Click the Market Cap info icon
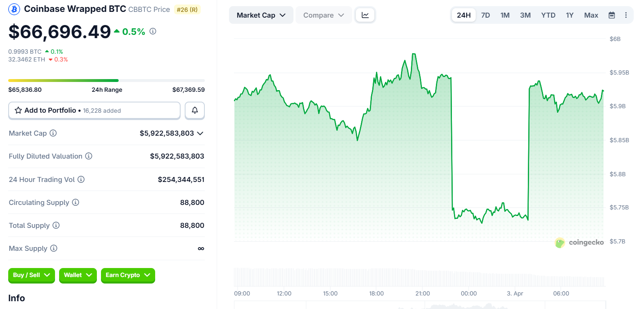Screen dimensions: 644x309 click(53, 133)
